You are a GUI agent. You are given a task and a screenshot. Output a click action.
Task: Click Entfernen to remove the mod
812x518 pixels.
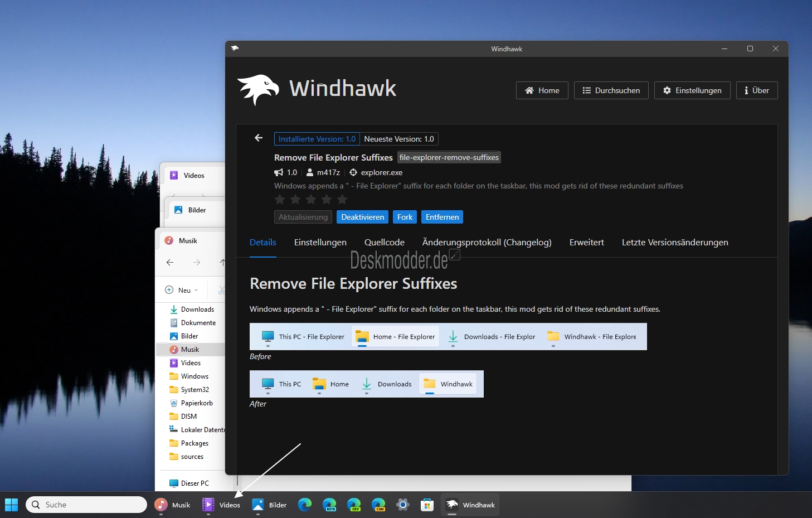(x=443, y=217)
